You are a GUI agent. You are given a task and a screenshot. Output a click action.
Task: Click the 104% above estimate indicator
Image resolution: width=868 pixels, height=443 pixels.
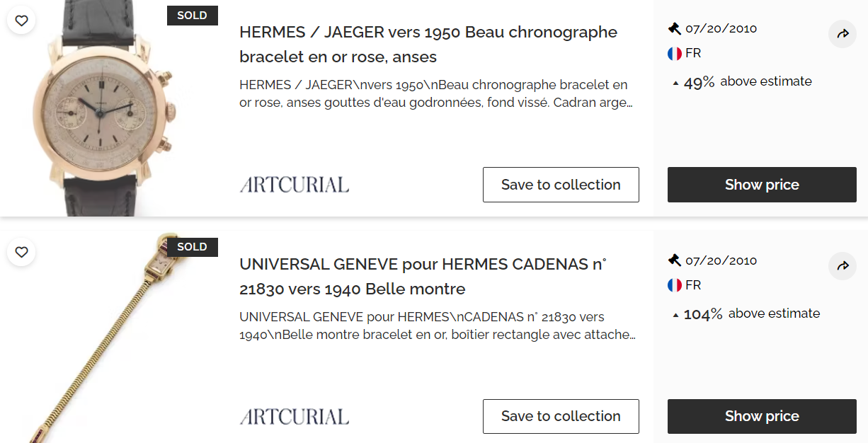pyautogui.click(x=746, y=313)
